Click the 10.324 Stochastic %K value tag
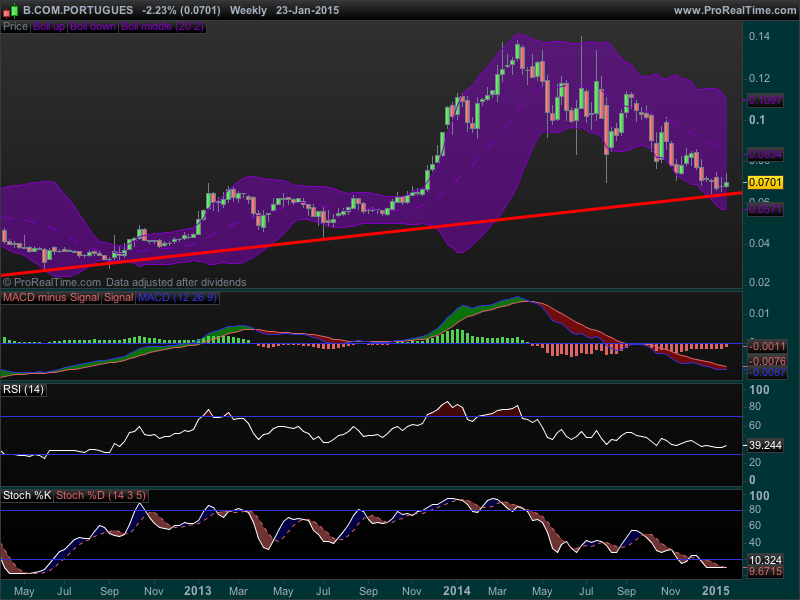 pyautogui.click(x=765, y=559)
